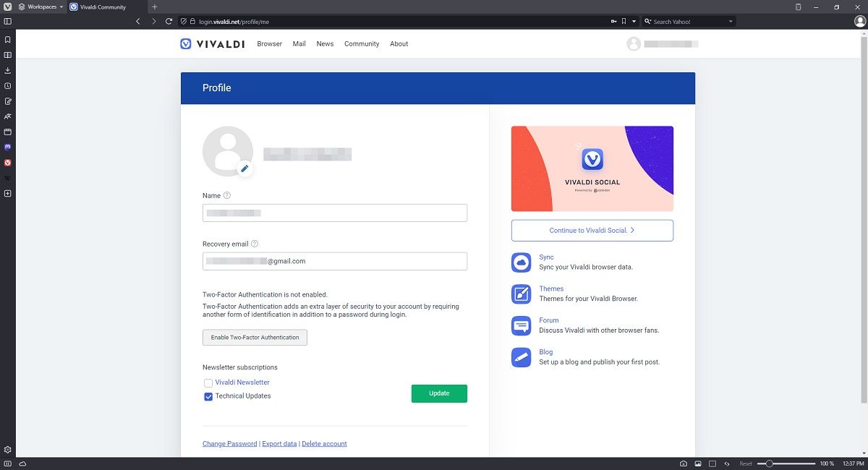Viewport: 868px width, 470px height.
Task: Open the News menu item
Action: point(325,43)
